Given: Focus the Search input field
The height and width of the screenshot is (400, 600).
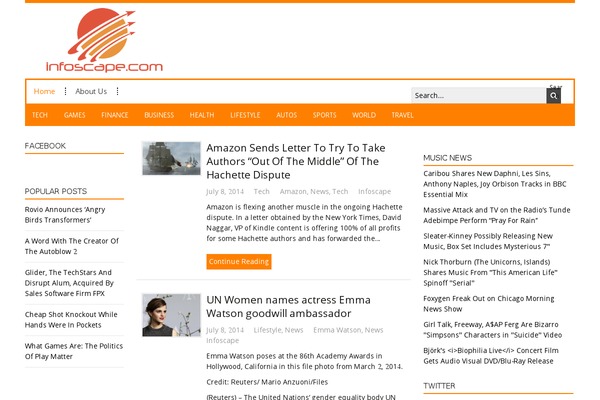Looking at the screenshot, I should pyautogui.click(x=479, y=95).
